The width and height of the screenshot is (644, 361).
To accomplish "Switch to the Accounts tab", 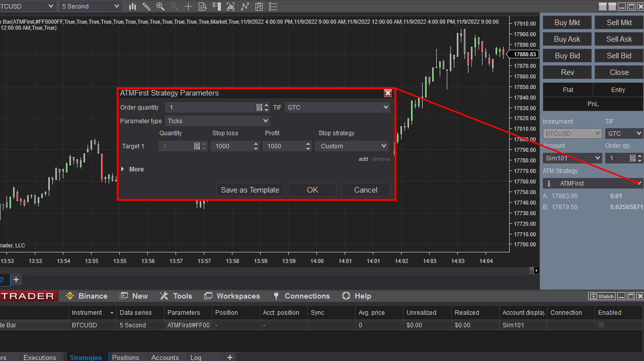I will tap(165, 357).
